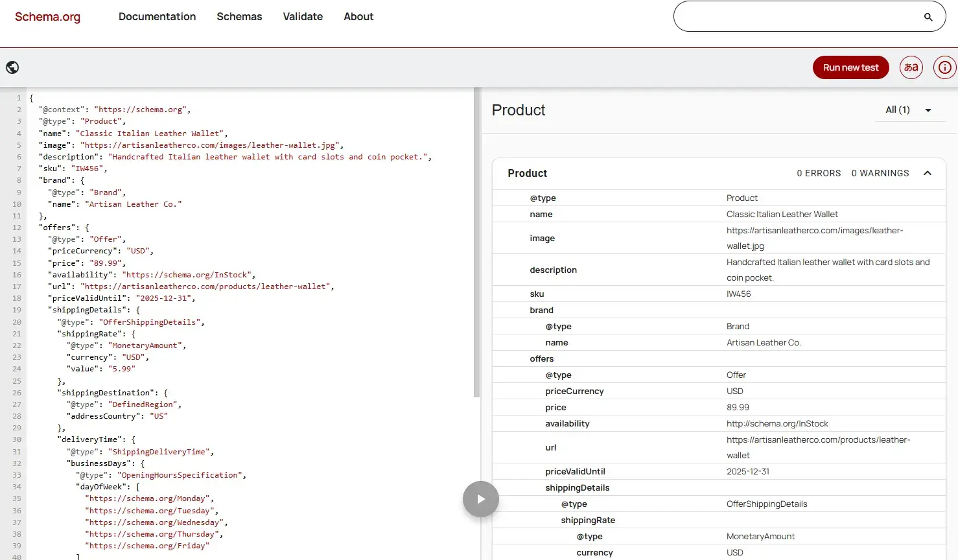Click the Run new test button
The height and width of the screenshot is (560, 958).
(x=850, y=67)
